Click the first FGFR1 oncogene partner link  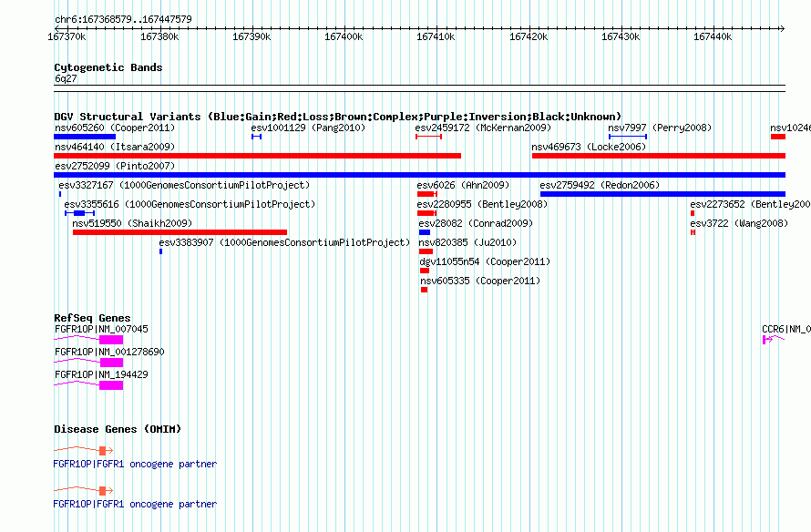135,464
